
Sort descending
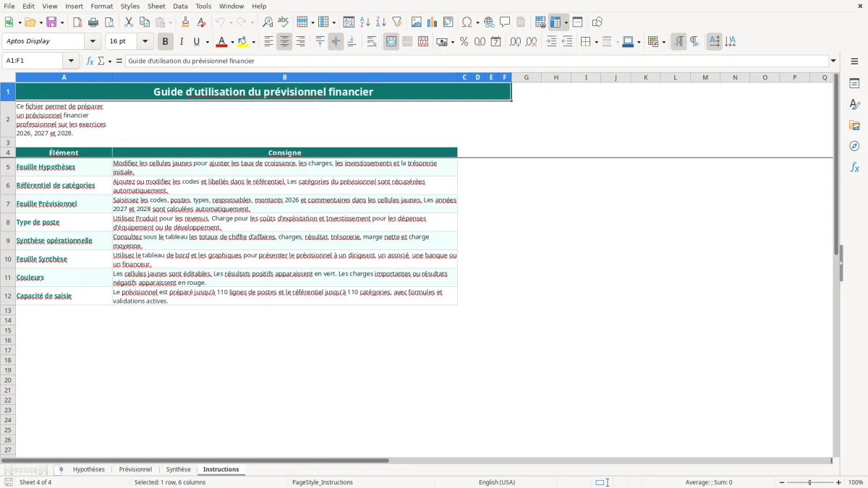point(381,22)
